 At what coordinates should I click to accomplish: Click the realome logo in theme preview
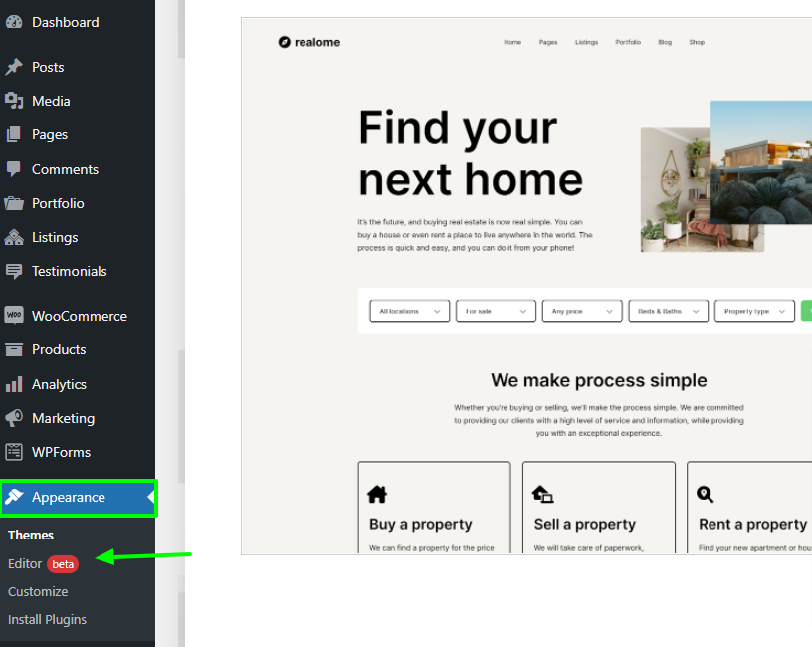click(x=309, y=42)
